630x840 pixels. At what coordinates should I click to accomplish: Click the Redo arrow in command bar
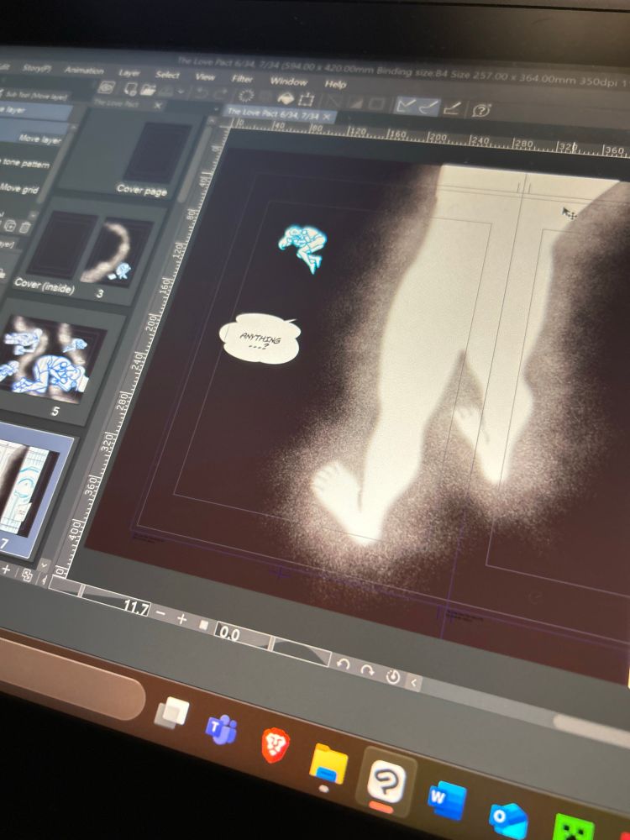pyautogui.click(x=221, y=93)
